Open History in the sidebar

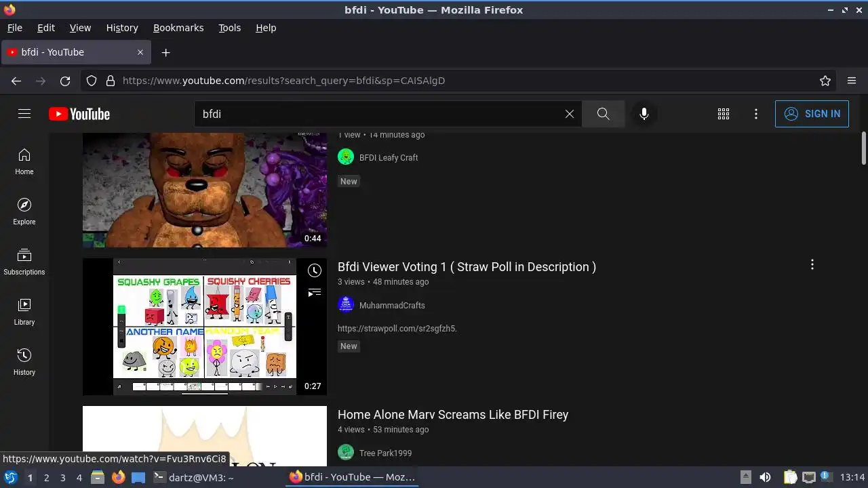[24, 362]
